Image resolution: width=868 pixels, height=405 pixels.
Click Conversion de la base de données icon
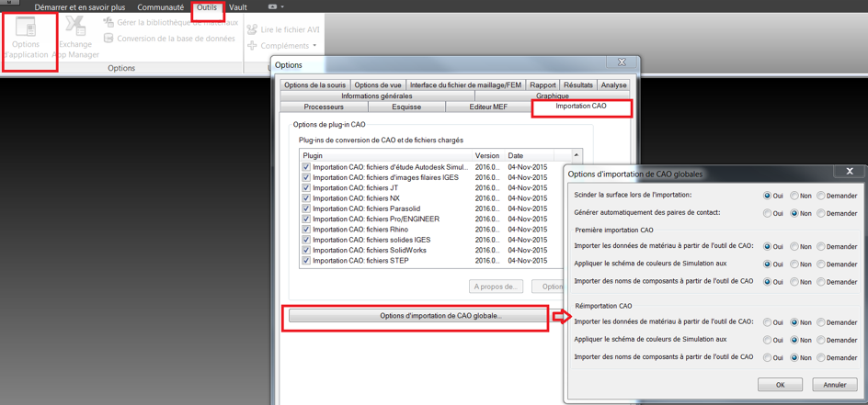(x=108, y=39)
